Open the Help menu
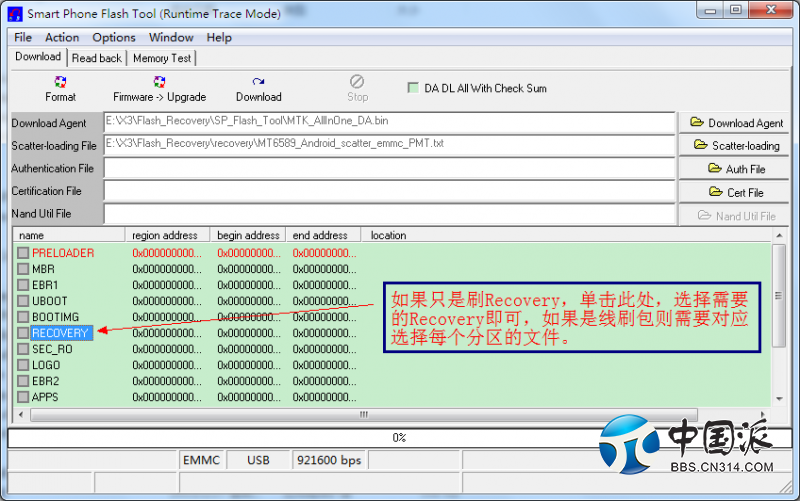Screen dimensions: 800x501 (x=219, y=37)
